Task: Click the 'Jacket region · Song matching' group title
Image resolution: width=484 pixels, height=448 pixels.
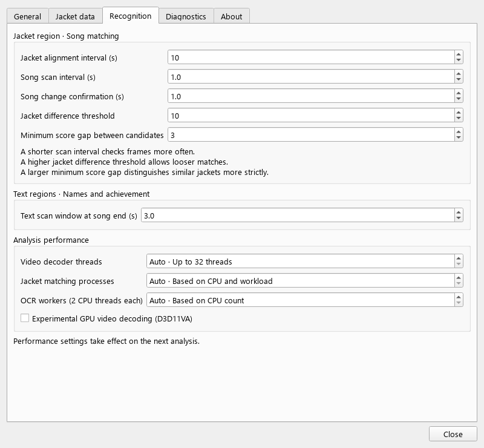Action: [x=66, y=36]
